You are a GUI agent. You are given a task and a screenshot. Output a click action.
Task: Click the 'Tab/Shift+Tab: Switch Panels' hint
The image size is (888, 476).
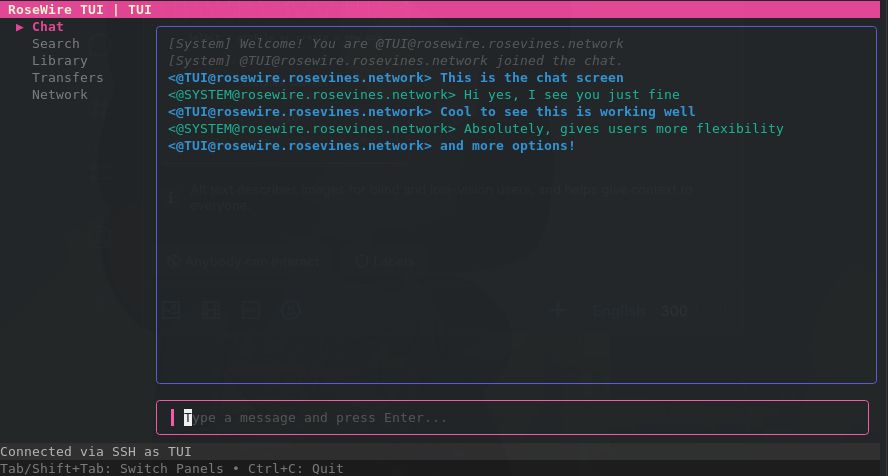[112, 469]
